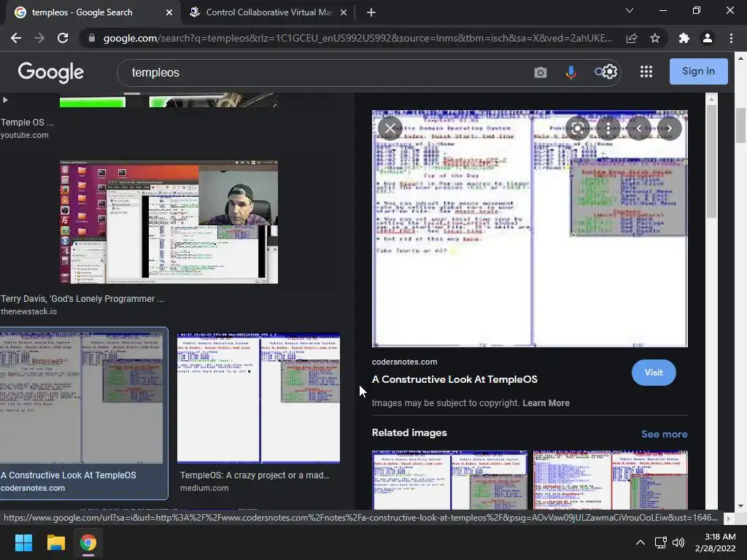This screenshot has width=747, height=560.
Task: Click preview panel vertical scrollbar
Action: (x=711, y=161)
